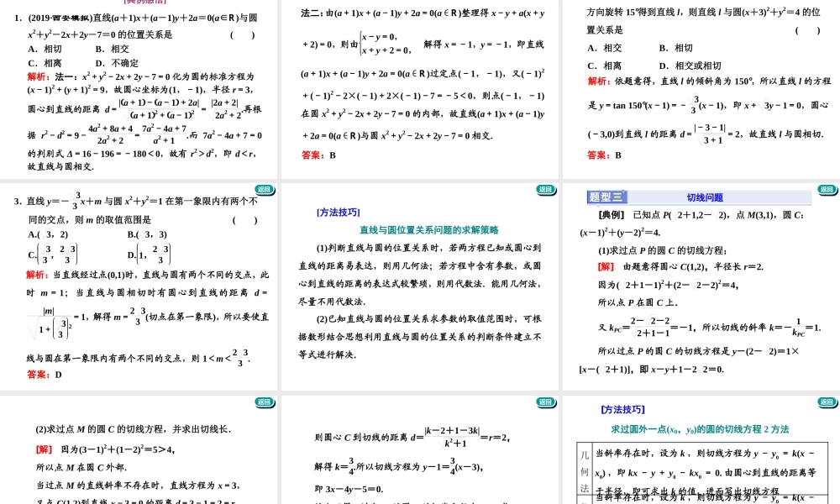Select the bottom-middle slide thumbnail
The width and height of the screenshot is (840, 504).
pyautogui.click(x=420, y=454)
